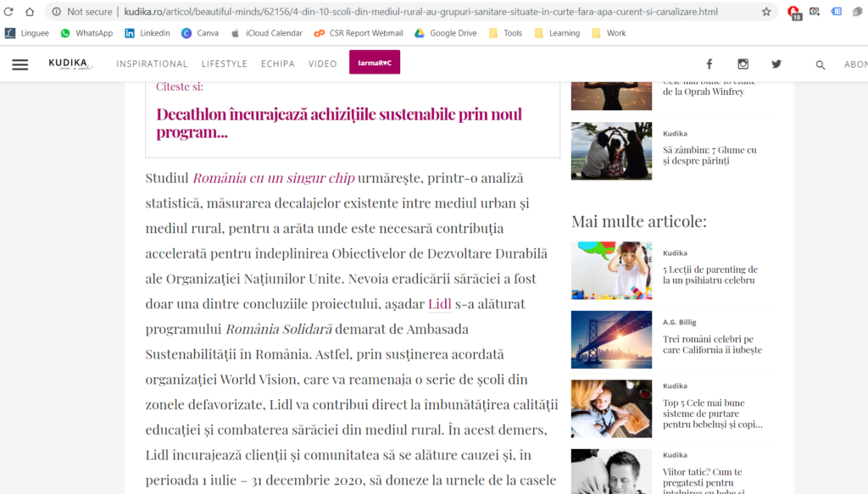Expand the Learning bookmarks folder
The image size is (868, 494).
click(557, 33)
